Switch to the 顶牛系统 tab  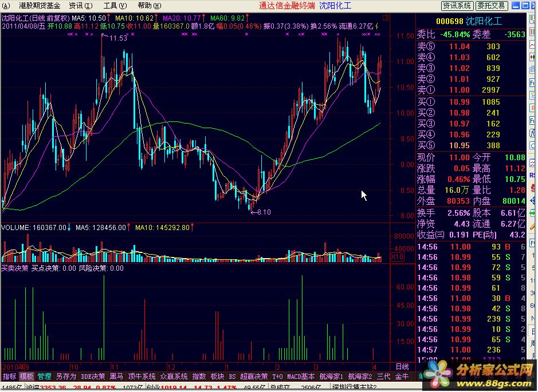click(142, 377)
